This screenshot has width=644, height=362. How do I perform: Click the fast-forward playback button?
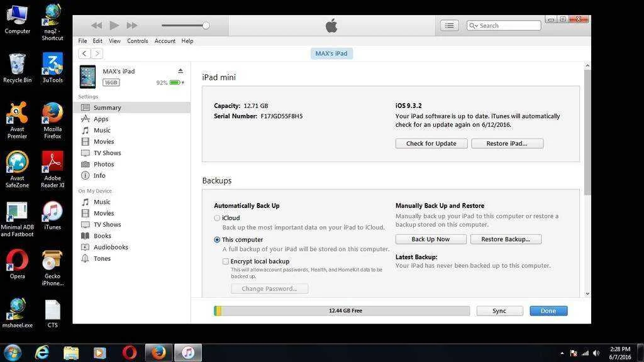(132, 25)
